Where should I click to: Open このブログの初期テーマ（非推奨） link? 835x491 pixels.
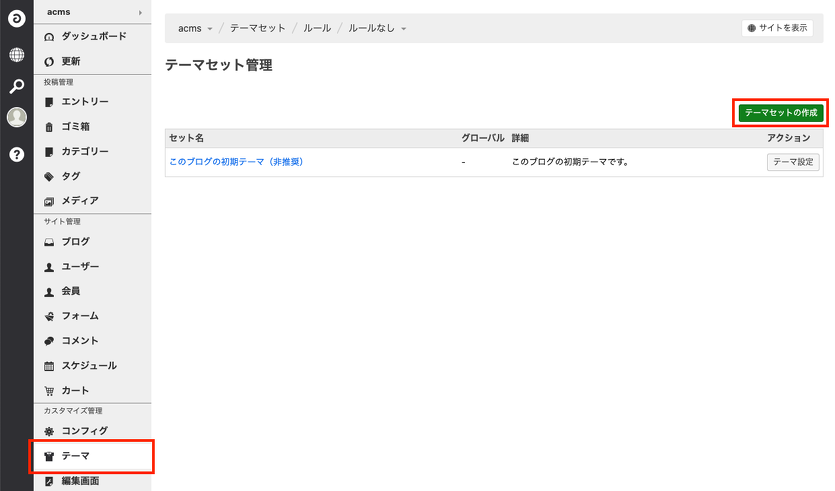point(236,161)
